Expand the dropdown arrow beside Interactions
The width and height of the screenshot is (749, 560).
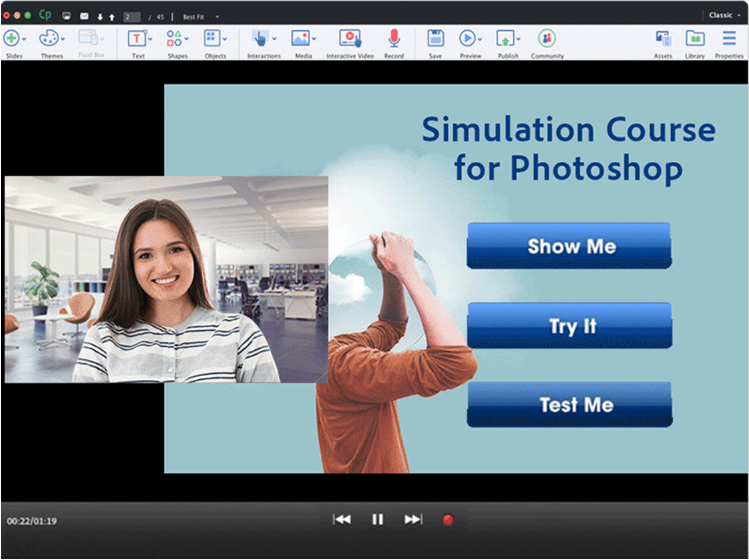tap(274, 39)
